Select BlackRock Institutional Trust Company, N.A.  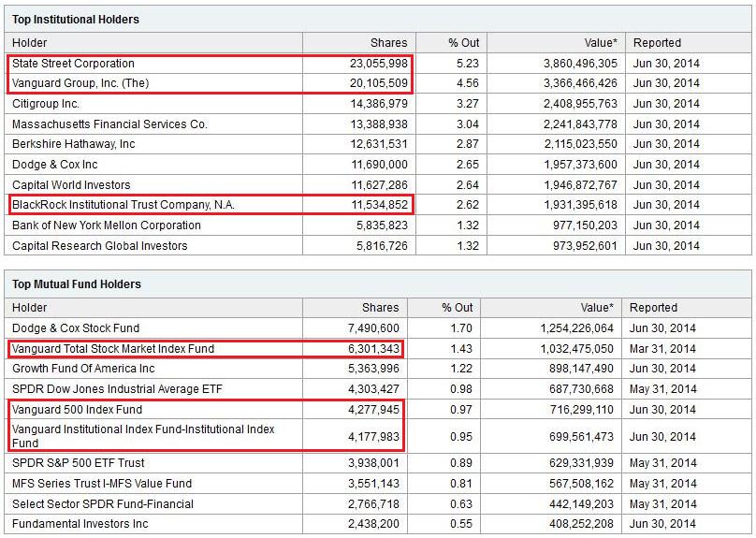coord(123,204)
